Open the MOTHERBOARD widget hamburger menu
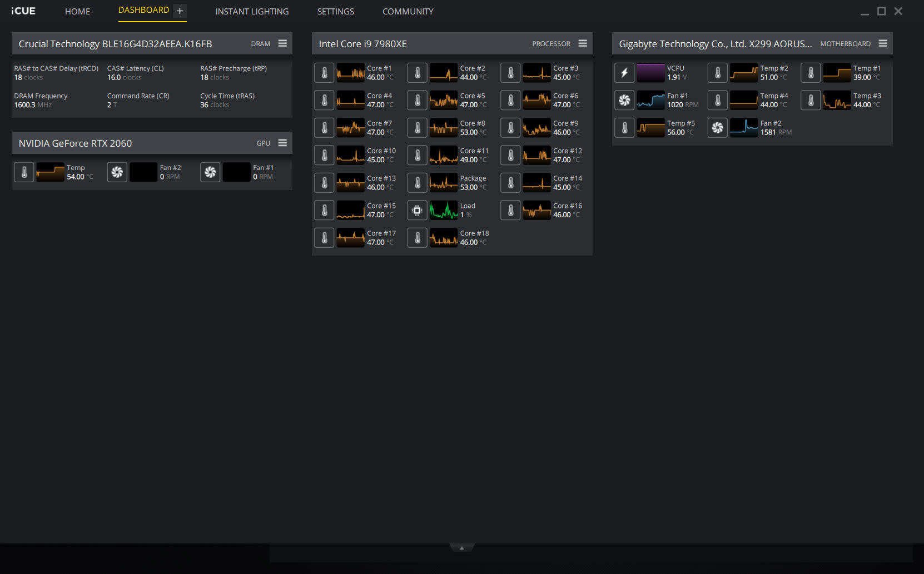The width and height of the screenshot is (924, 574). 883,43
